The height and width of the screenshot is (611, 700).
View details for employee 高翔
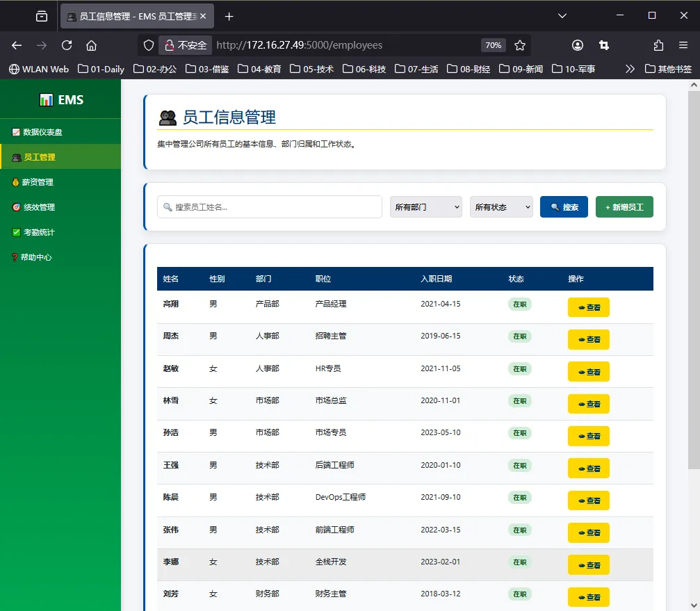588,307
